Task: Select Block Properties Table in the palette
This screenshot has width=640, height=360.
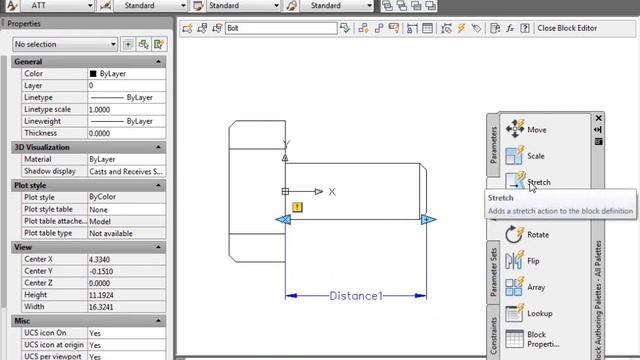Action: (x=532, y=339)
